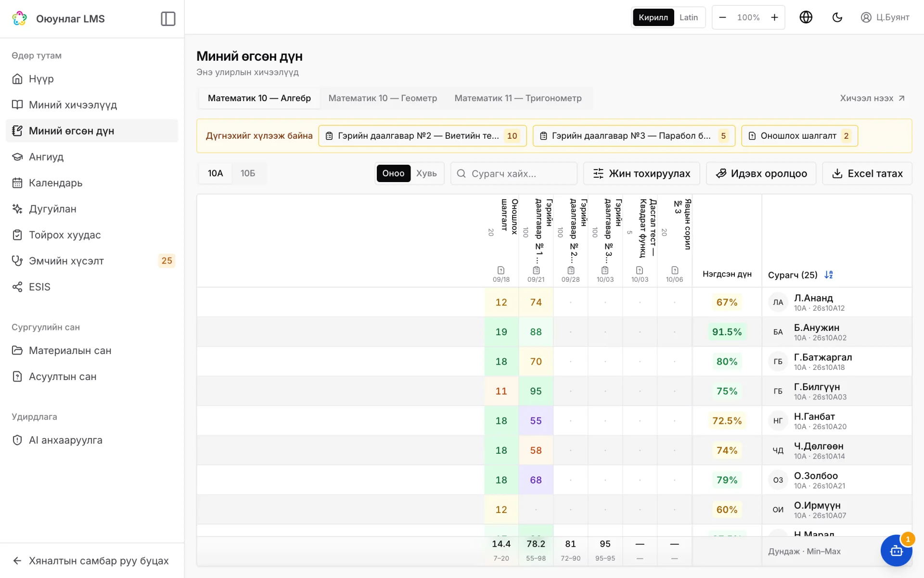
Task: Open language globe selector
Action: click(x=806, y=17)
